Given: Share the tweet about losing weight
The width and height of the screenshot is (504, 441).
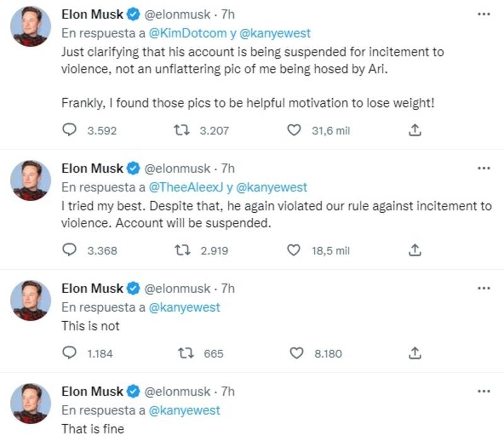Looking at the screenshot, I should click(415, 130).
